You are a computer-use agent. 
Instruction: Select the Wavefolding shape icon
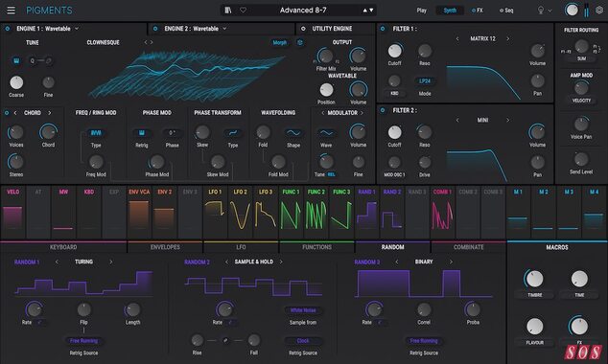293,133
